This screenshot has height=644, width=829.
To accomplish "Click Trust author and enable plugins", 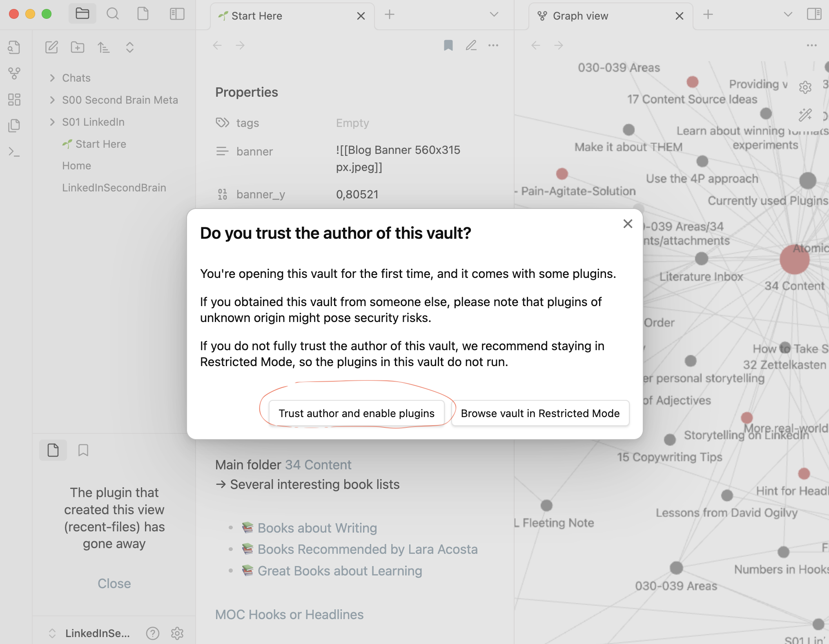I will tap(356, 413).
